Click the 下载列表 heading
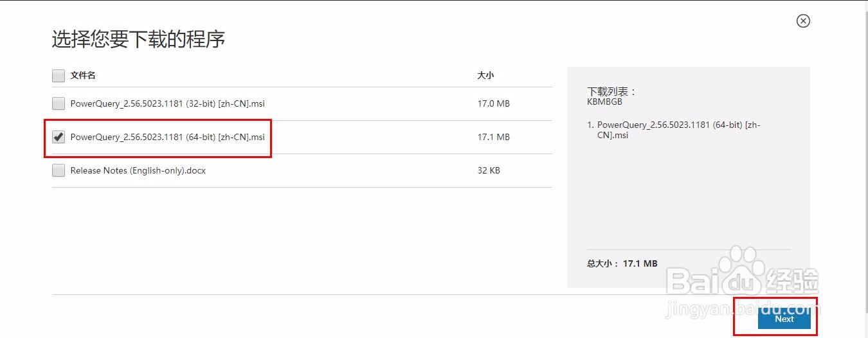The height and width of the screenshot is (338, 868). pos(611,91)
